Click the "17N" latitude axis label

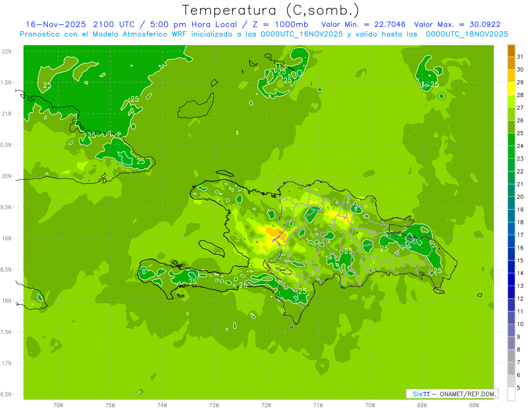click(7, 364)
